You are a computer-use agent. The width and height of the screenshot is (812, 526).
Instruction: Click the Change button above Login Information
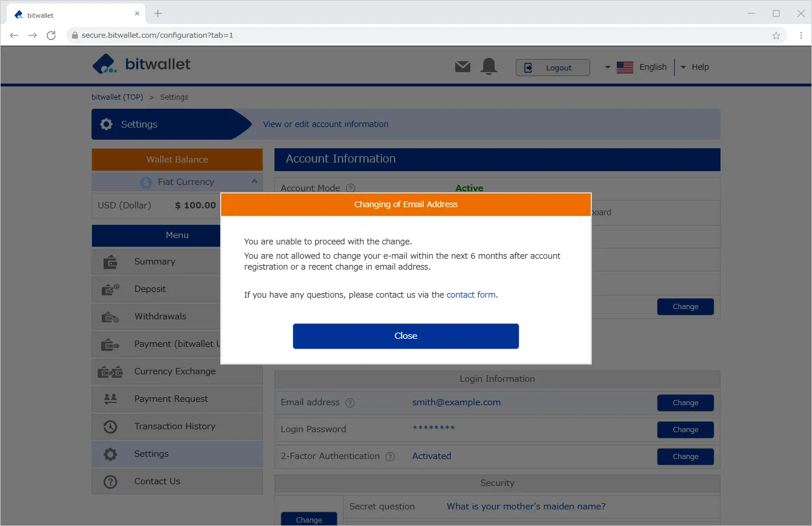click(x=686, y=307)
